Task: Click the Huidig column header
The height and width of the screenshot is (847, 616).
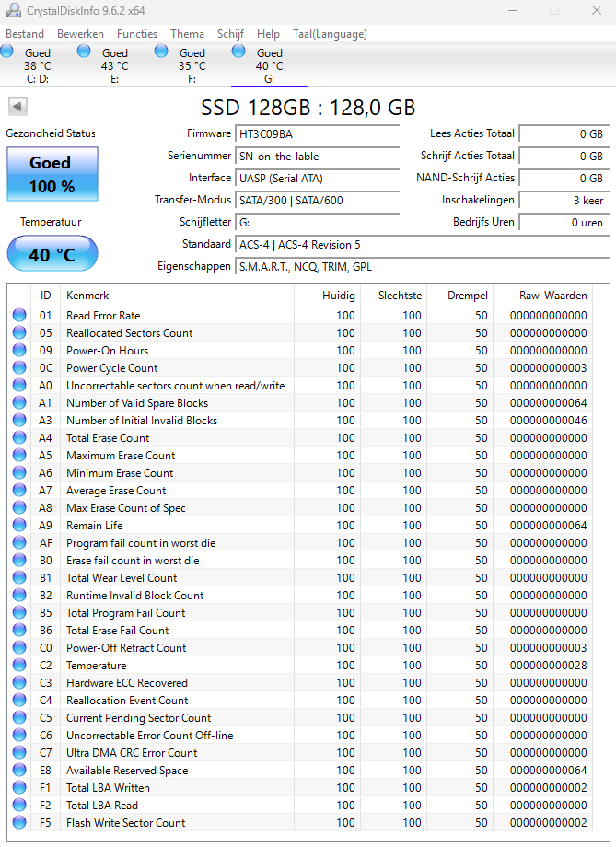Action: pos(327,296)
